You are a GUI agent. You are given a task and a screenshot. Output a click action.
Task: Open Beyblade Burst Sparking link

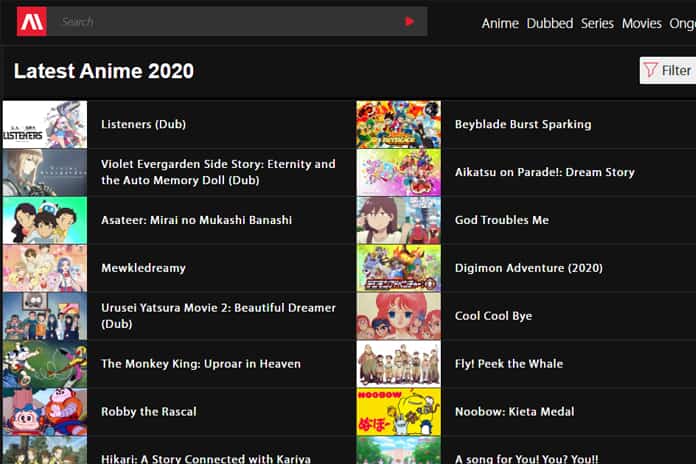coord(523,124)
